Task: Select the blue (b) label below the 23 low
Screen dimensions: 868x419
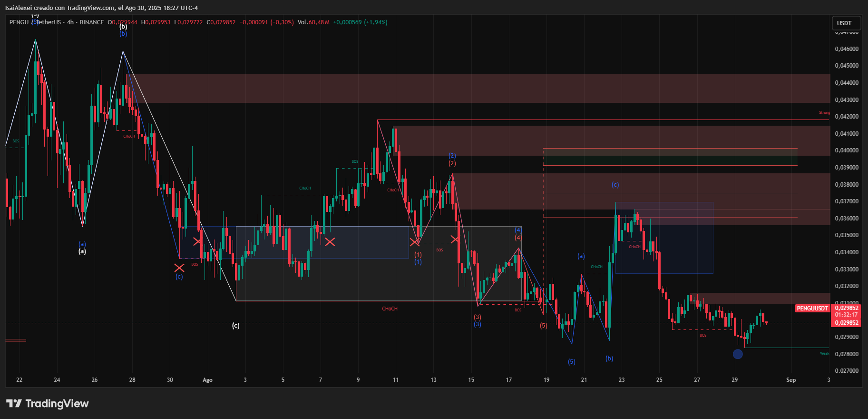Action: tap(609, 359)
